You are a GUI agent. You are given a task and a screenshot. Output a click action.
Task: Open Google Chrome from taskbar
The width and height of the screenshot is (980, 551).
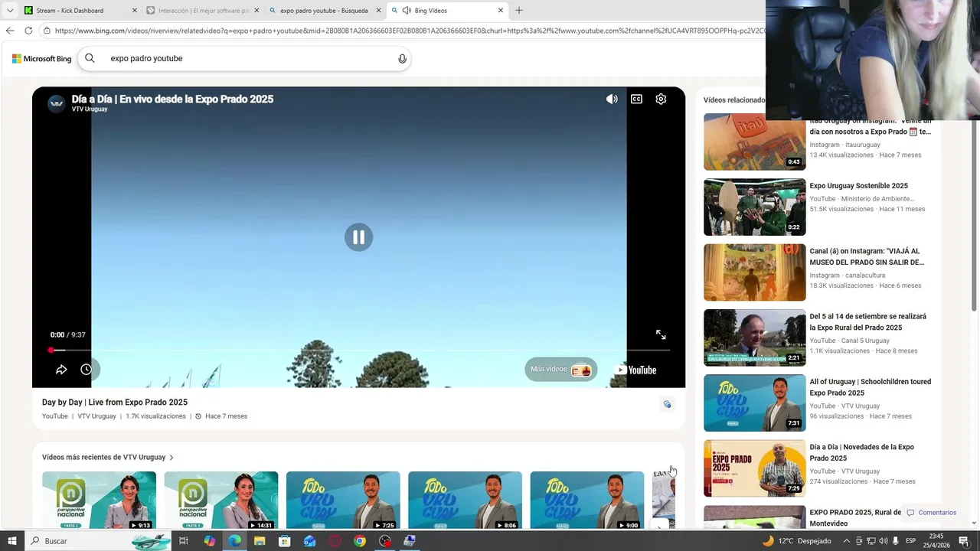tap(359, 541)
